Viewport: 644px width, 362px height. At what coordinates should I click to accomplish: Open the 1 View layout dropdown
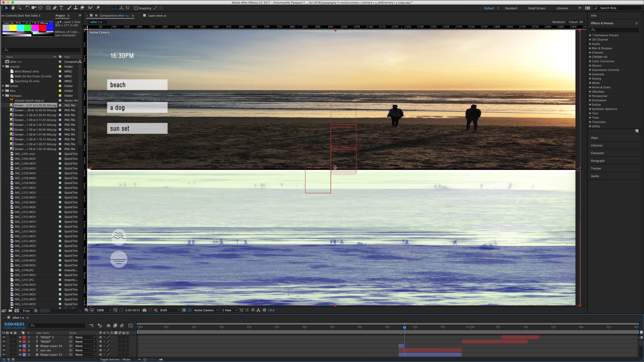pos(230,310)
